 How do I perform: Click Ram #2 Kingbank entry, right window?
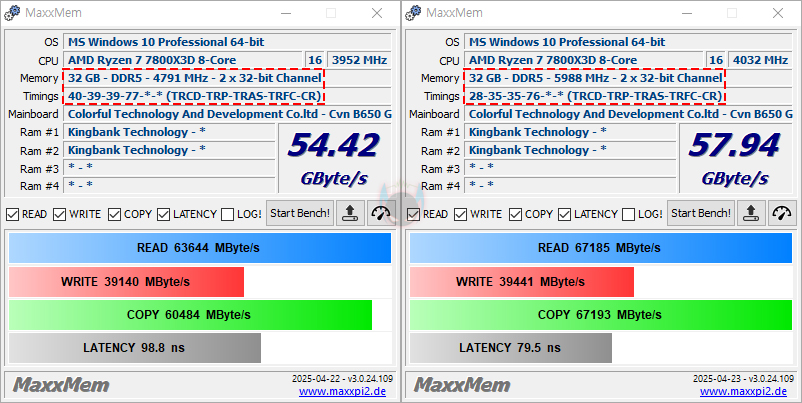pyautogui.click(x=570, y=150)
